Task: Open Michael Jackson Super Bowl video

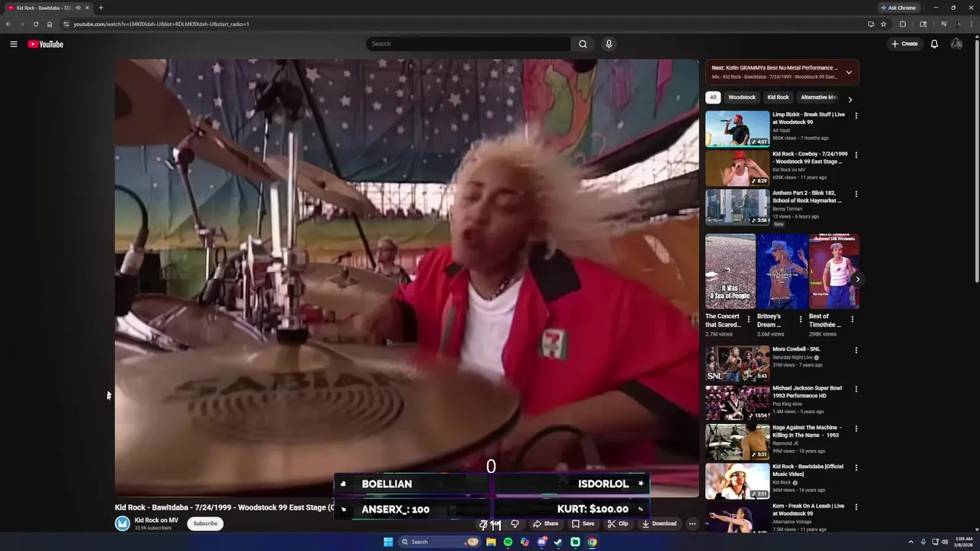Action: [737, 403]
